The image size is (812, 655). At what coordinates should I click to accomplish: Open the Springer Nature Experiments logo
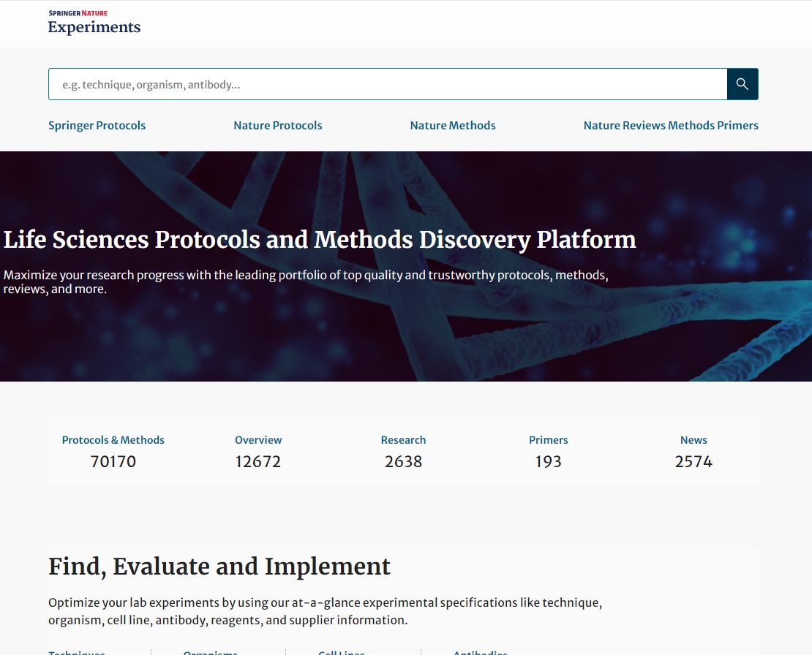(94, 22)
